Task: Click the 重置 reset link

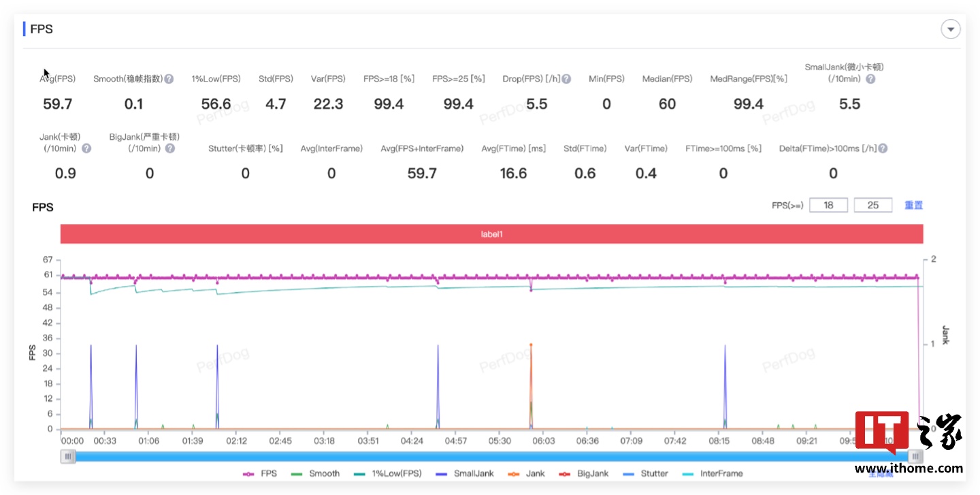Action: 913,205
